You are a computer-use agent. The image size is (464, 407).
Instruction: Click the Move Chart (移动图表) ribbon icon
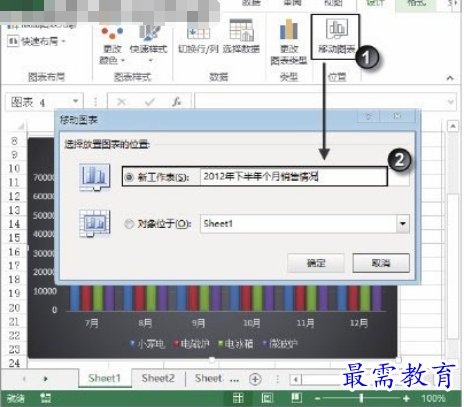tap(336, 36)
